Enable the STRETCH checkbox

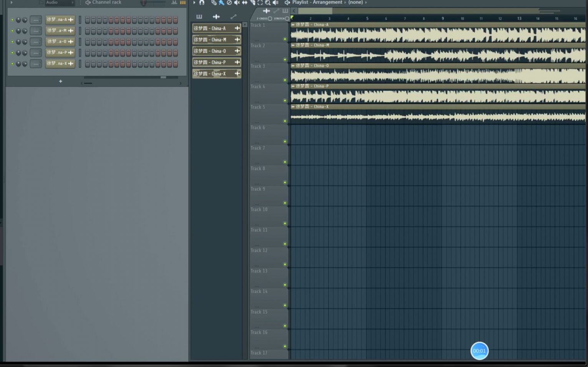click(287, 18)
